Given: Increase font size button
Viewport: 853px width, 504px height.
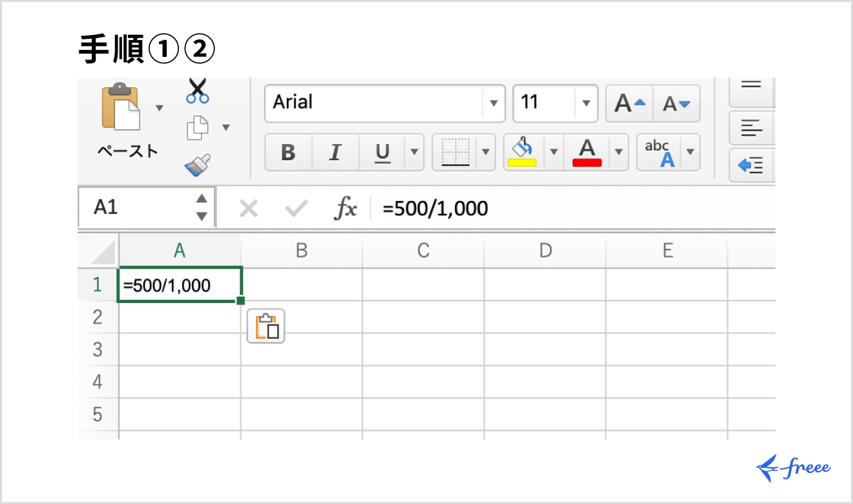Looking at the screenshot, I should [x=629, y=103].
